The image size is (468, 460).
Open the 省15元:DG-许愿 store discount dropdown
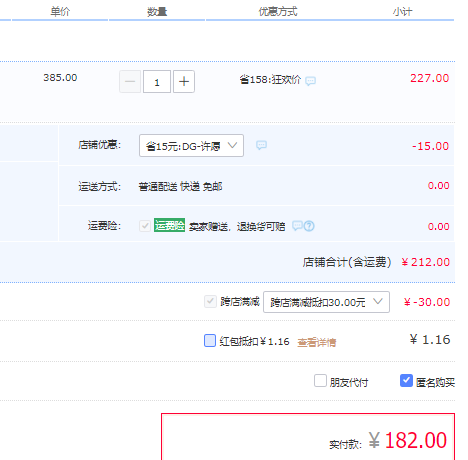191,145
